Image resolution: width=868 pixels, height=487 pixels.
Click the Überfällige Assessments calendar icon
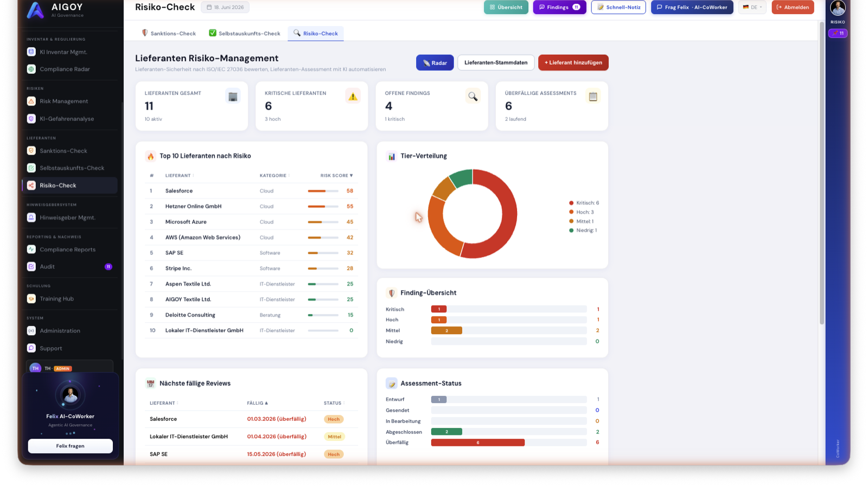(x=593, y=97)
